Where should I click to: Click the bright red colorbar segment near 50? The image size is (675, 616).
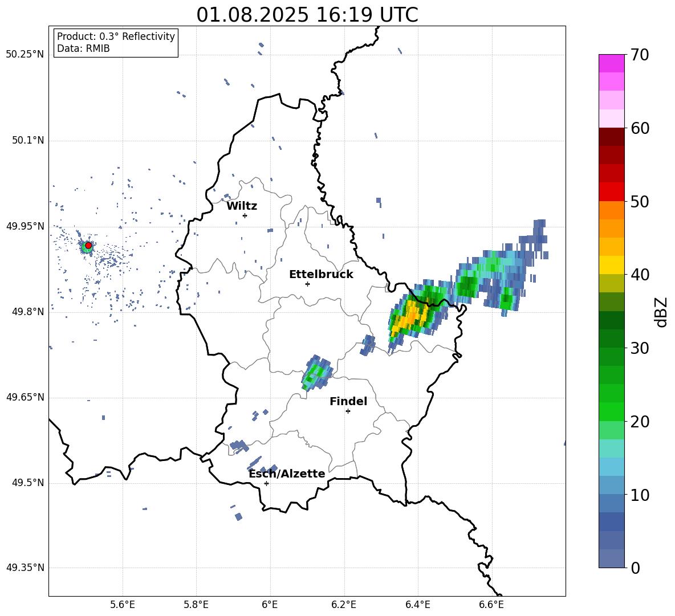click(611, 192)
